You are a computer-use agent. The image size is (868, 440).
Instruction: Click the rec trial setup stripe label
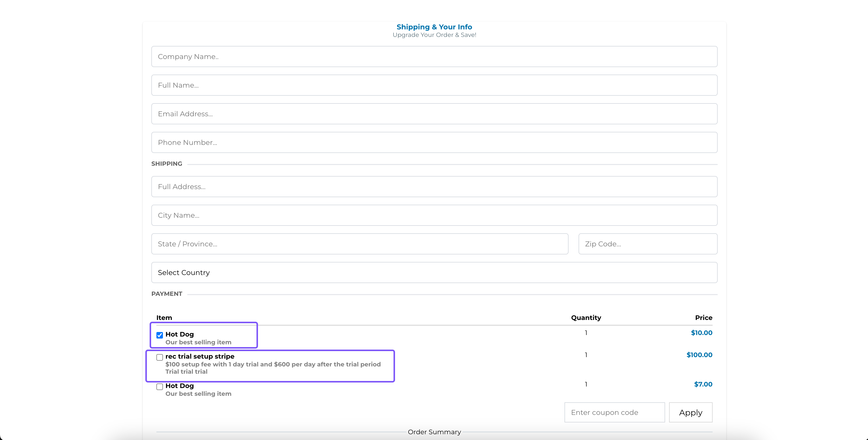(x=200, y=356)
